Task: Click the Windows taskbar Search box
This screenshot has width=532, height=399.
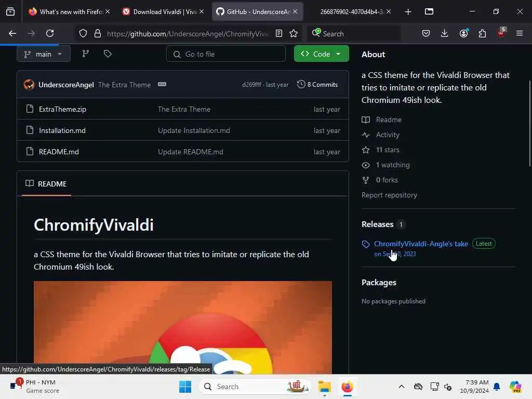Action: tap(255, 387)
